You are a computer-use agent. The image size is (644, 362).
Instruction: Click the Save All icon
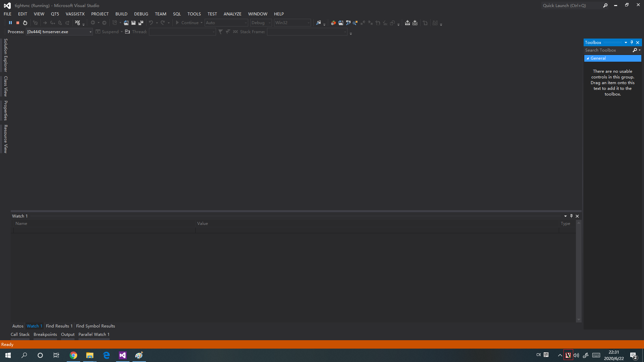141,23
